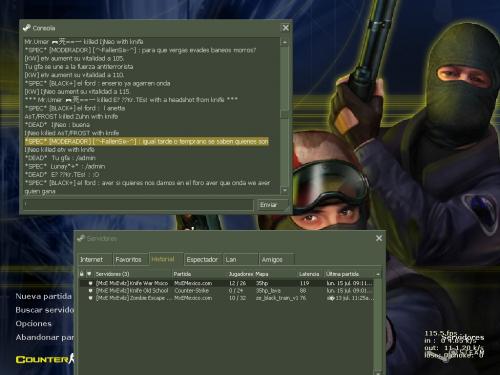Open the Internet servers tab
500x375 pixels.
(91, 259)
